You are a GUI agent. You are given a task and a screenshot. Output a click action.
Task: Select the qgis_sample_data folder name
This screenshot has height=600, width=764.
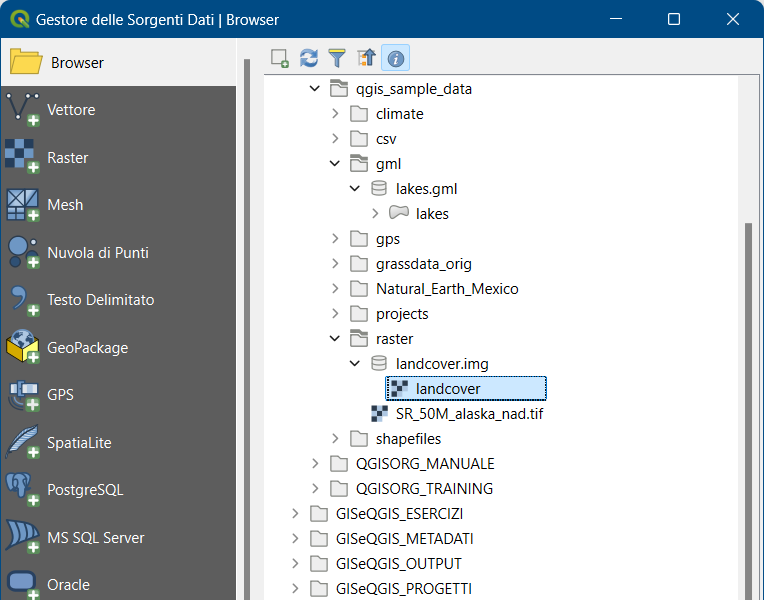coord(414,89)
